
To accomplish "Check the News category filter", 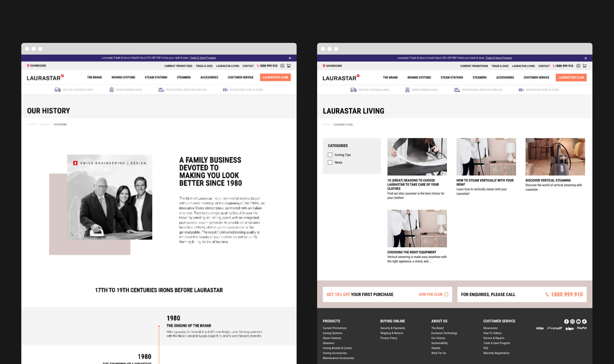I will point(330,162).
